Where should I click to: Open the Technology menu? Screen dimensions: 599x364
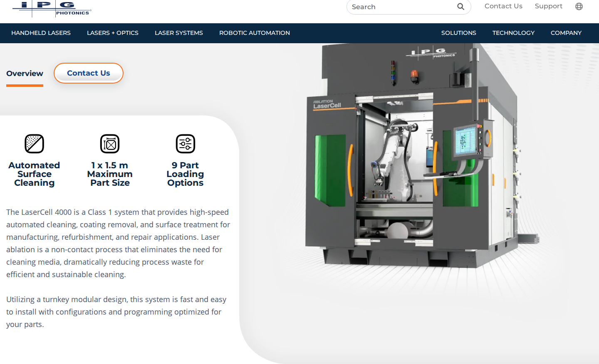click(513, 33)
